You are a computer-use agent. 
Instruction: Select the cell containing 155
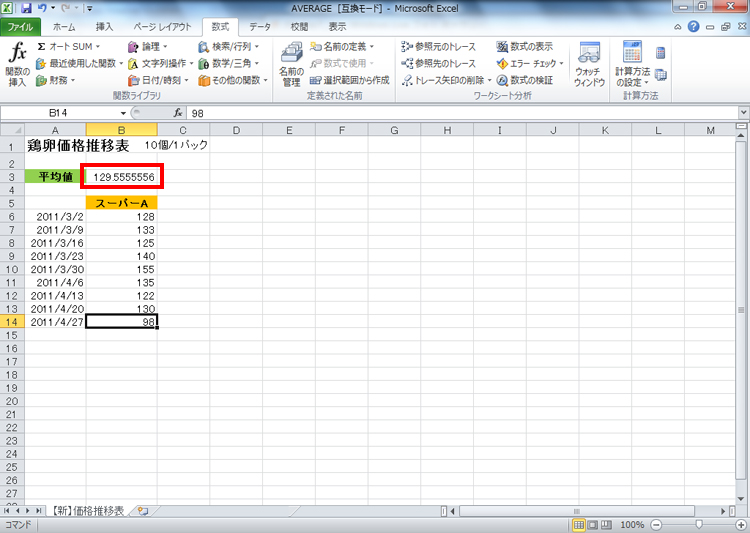121,269
